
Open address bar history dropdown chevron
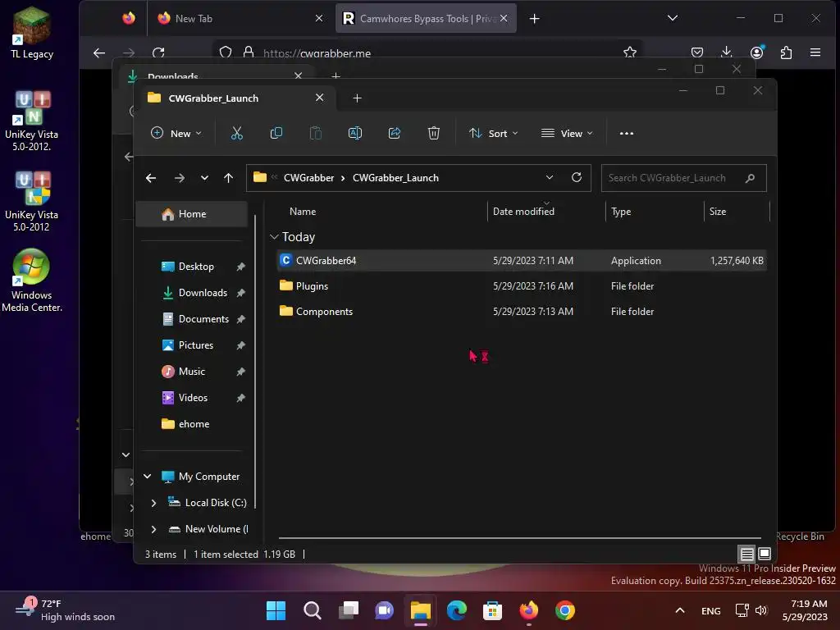(x=549, y=177)
